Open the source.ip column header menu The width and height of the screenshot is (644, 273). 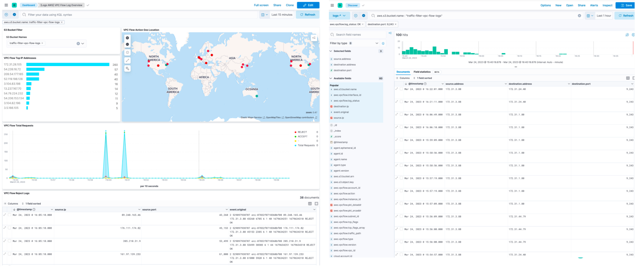pos(139,210)
